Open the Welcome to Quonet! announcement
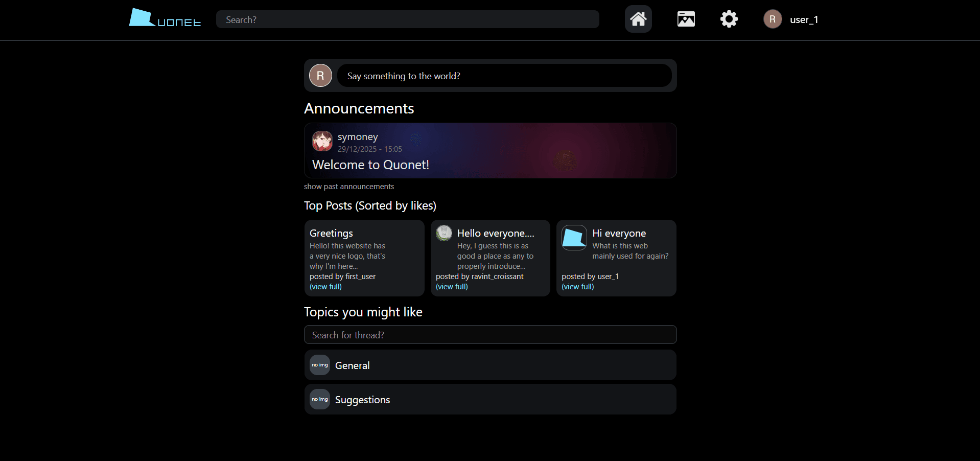Image resolution: width=980 pixels, height=461 pixels. click(x=370, y=165)
